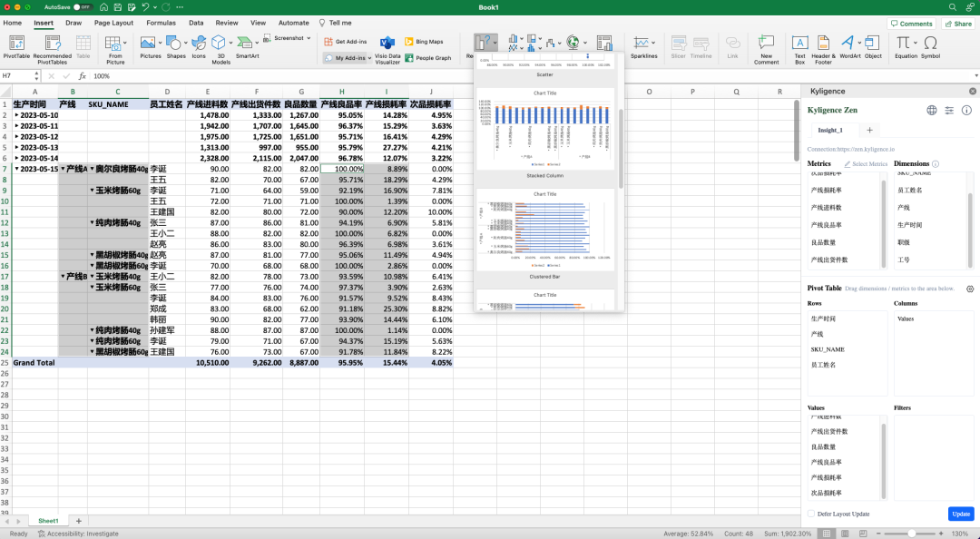Viewport: 980px width, 539px height.
Task: Click the Kyligence info icon
Action: (x=966, y=110)
